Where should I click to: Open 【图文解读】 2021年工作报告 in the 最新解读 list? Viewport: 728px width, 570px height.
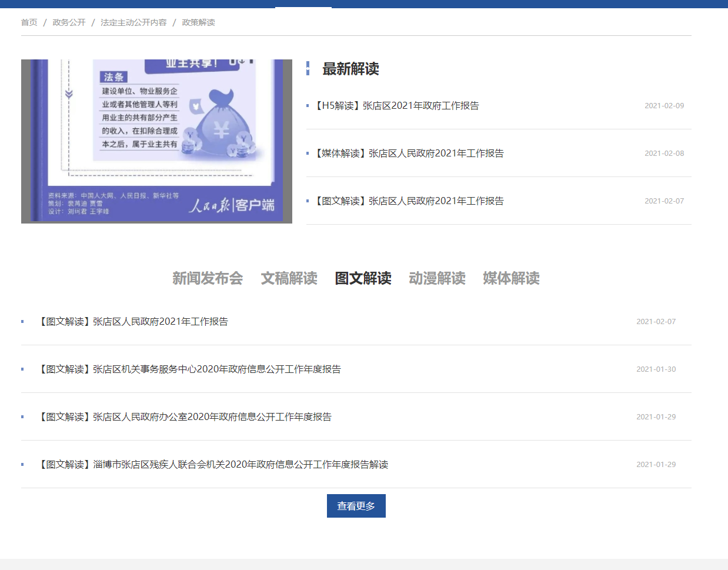point(409,201)
